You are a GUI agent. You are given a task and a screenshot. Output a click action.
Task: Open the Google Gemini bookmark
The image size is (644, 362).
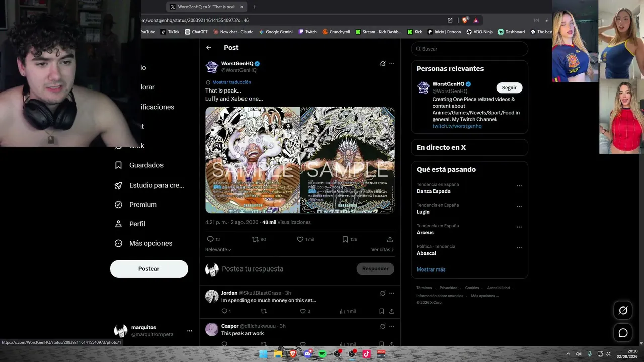tap(276, 32)
